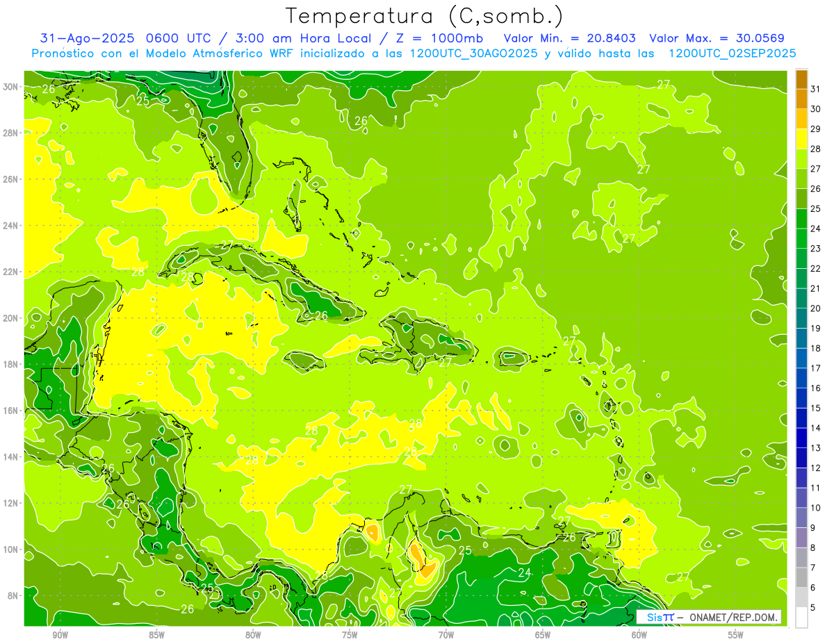Pick the orange legend swatch between 30 and 31
Screen dimensions: 834x644
click(801, 99)
